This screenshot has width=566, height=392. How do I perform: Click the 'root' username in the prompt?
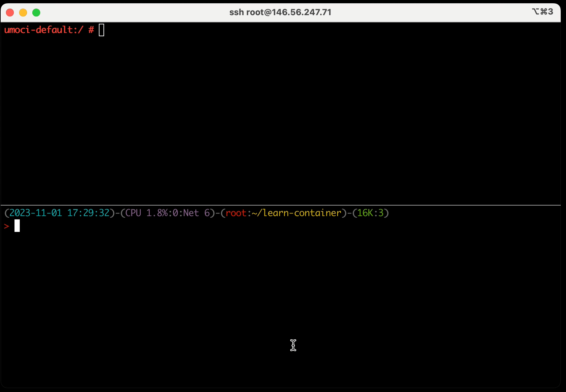pos(236,213)
